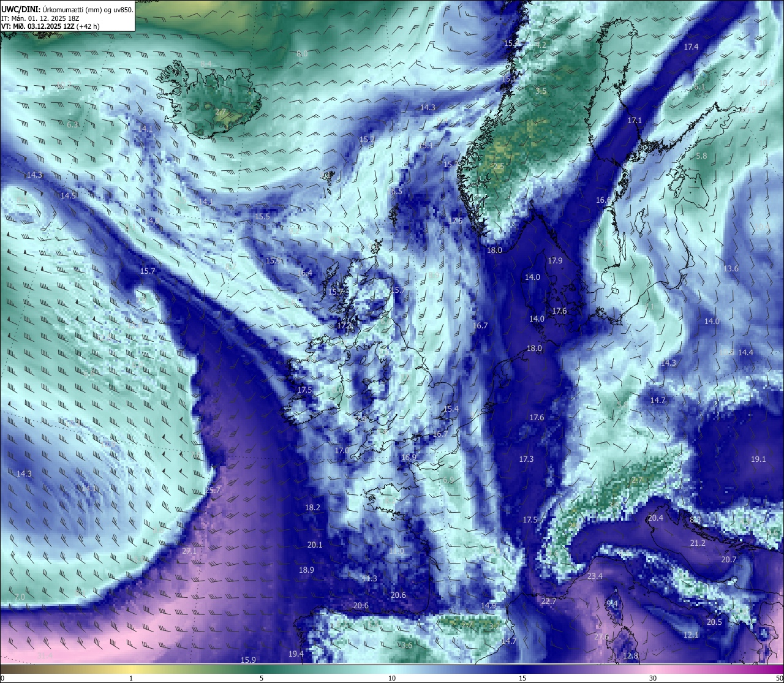Screen dimensions: 784x683
Task: Select the 27.1 value in the purple area
Action: [189, 551]
